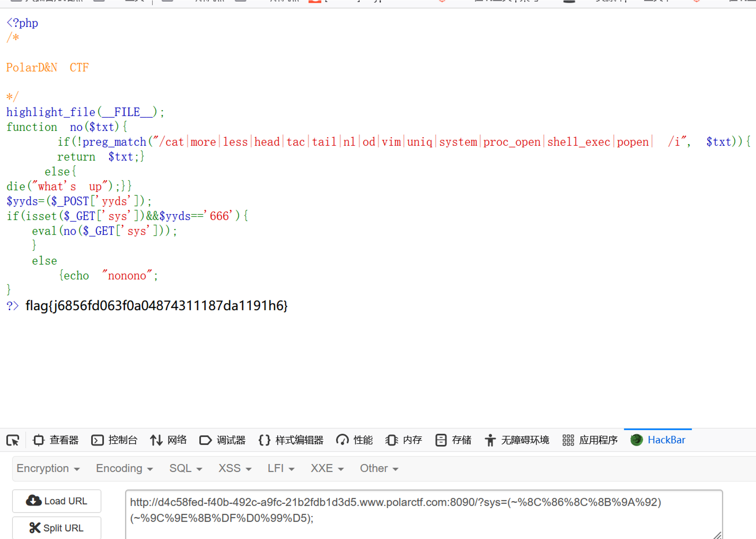Select the HackBar tab

point(658,440)
